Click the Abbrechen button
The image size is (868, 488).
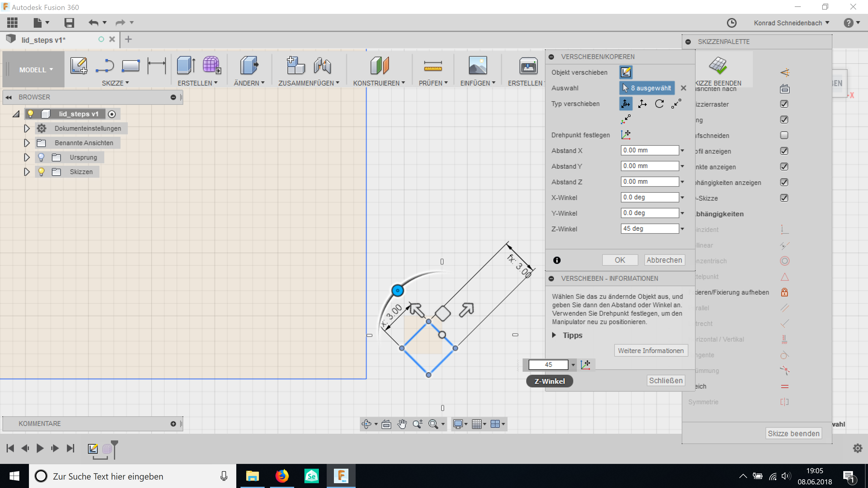[664, 260]
